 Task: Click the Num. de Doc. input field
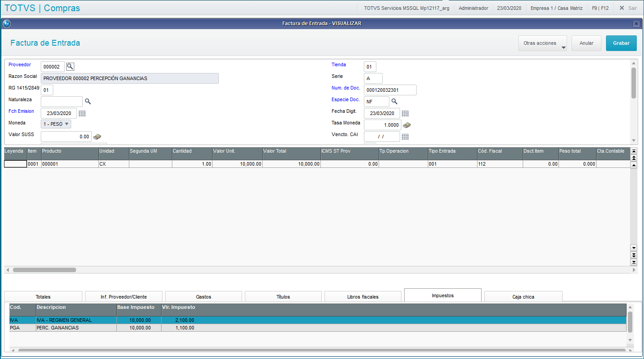[390, 90]
